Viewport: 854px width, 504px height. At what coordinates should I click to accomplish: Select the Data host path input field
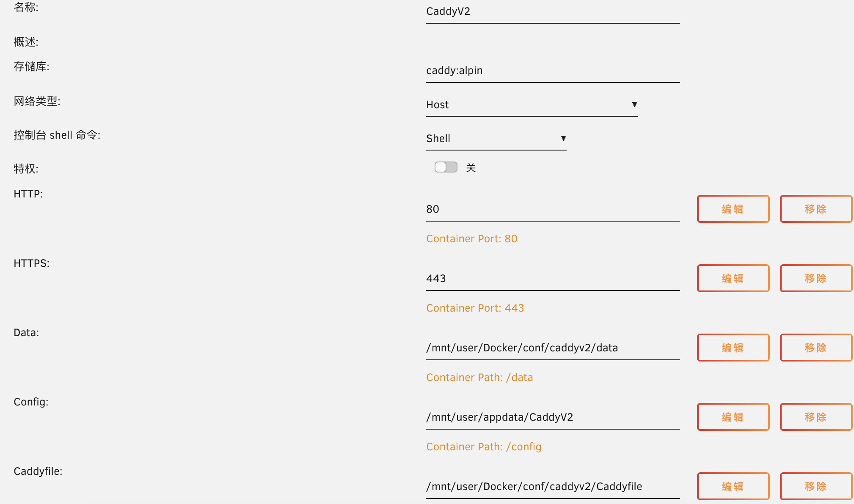point(552,347)
